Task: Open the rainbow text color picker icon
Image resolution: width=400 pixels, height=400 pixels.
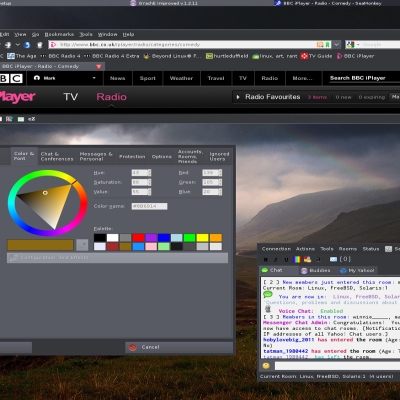Action: tap(297, 259)
